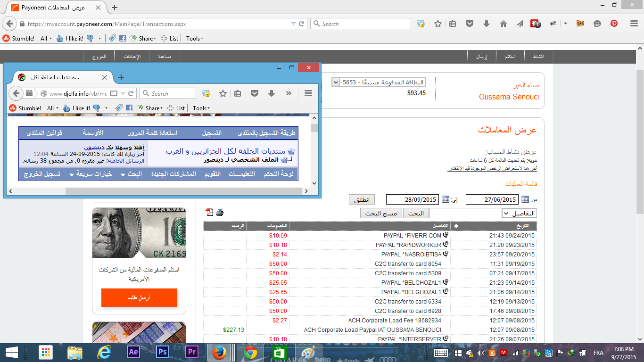Click the transaction details search field
The height and width of the screenshot is (362, 644).
[x=466, y=213]
